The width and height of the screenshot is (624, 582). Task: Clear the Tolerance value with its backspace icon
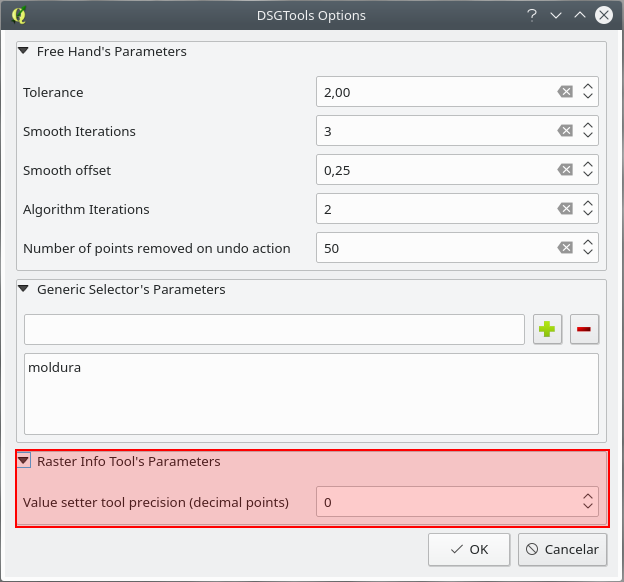point(565,92)
